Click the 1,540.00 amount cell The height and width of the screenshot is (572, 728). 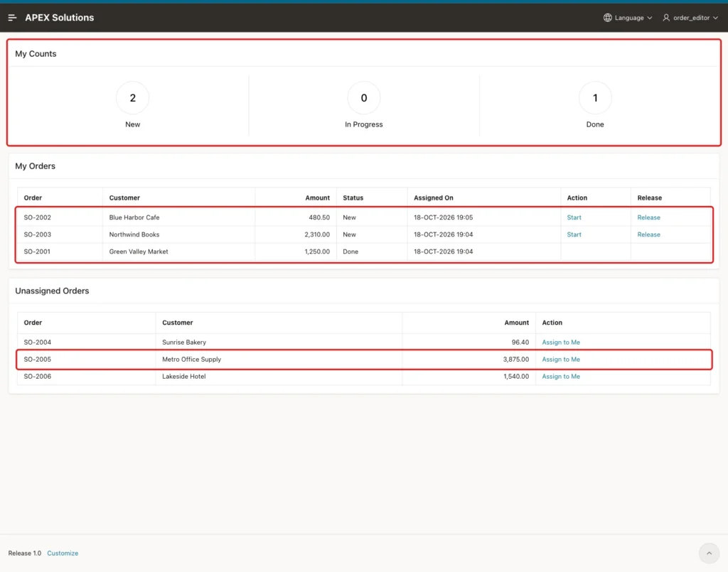(516, 376)
